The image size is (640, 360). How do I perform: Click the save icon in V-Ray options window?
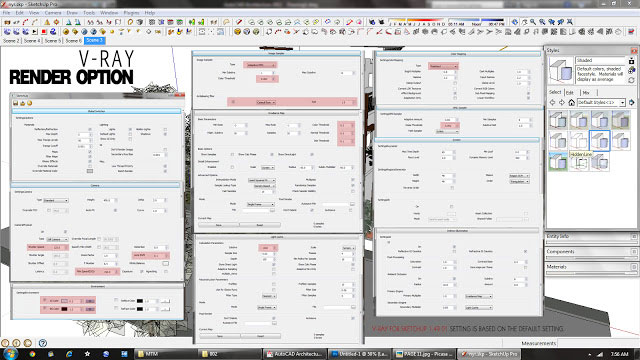(x=16, y=103)
